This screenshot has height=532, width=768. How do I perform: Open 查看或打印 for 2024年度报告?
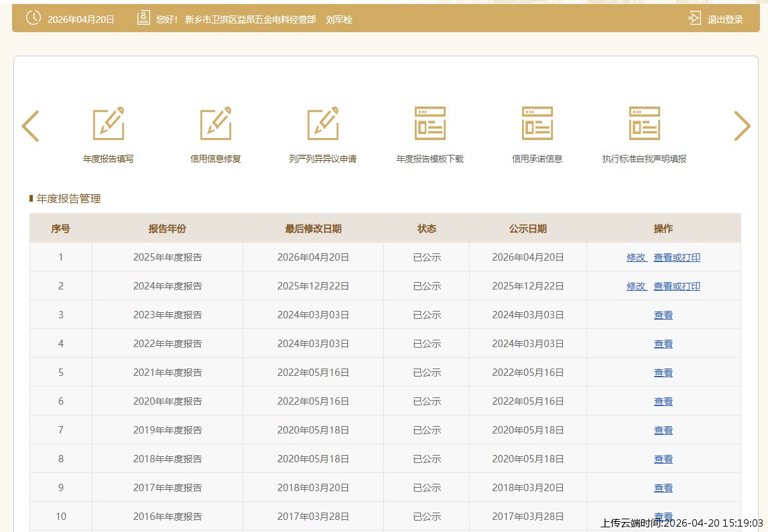tap(677, 286)
